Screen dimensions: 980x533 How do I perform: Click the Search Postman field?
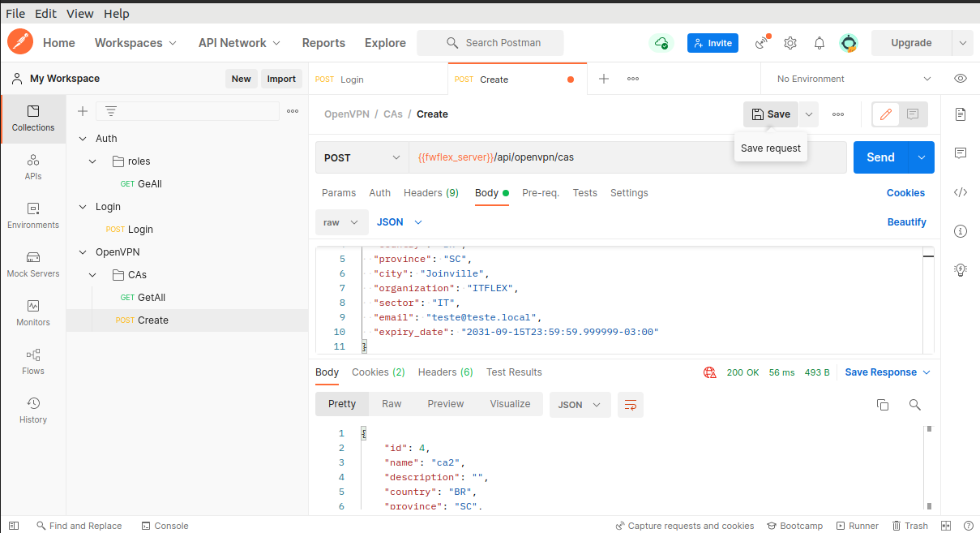(x=490, y=43)
